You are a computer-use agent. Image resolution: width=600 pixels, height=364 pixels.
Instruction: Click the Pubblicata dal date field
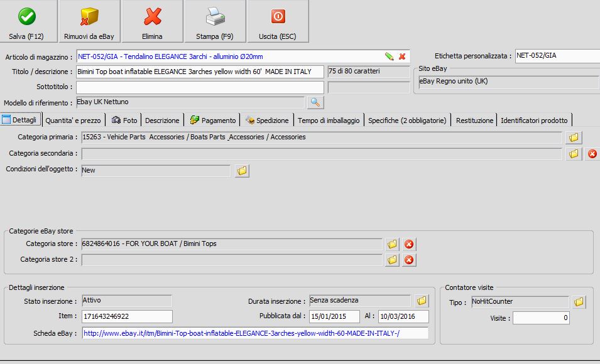point(335,316)
